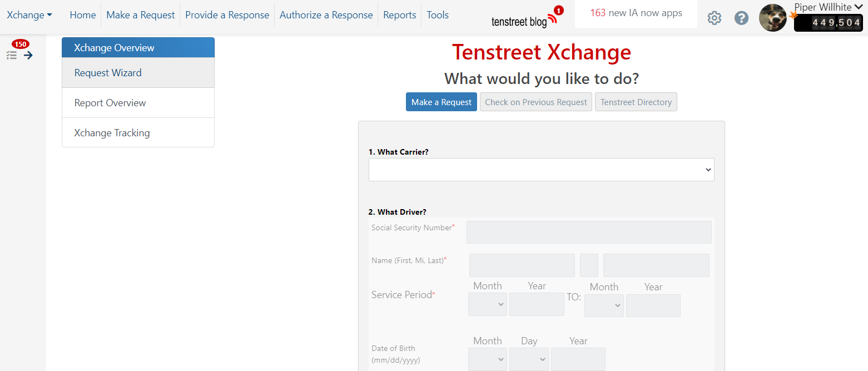Viewport: 868px width, 371px height.
Task: Open the Reports menu item
Action: click(400, 15)
